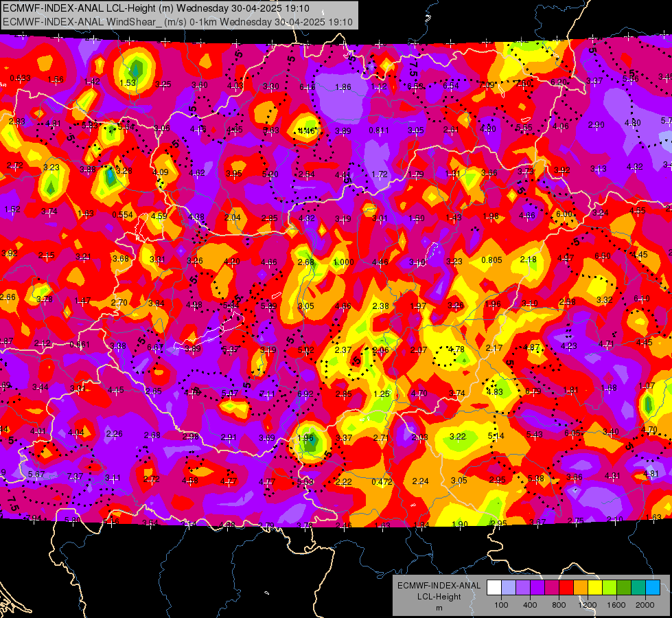Click the grid value "5.14"
This screenshot has height=618, width=672.
496,436
